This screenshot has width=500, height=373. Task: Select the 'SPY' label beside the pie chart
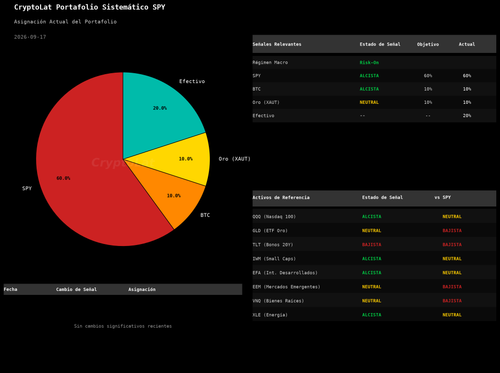pyautogui.click(x=27, y=188)
